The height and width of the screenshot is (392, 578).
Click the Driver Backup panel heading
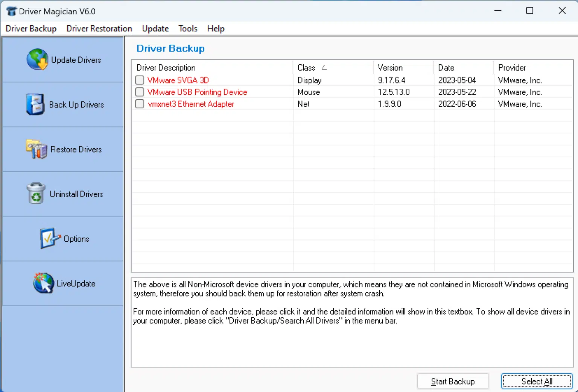pyautogui.click(x=170, y=48)
